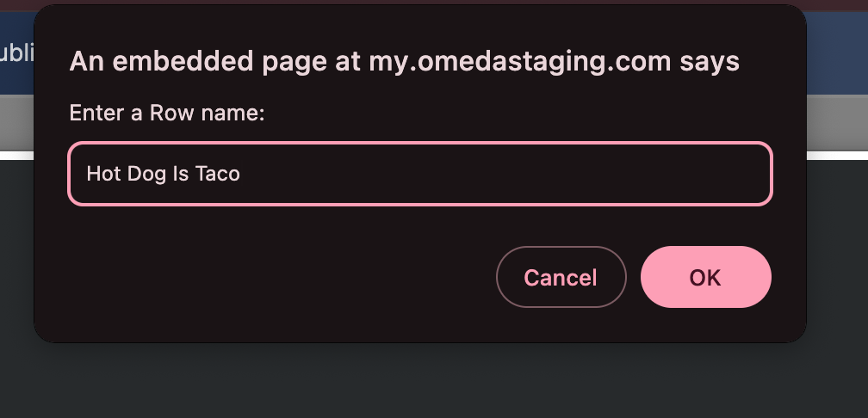Image resolution: width=868 pixels, height=418 pixels.
Task: Click empty space inside the Row name field
Action: coord(517,174)
